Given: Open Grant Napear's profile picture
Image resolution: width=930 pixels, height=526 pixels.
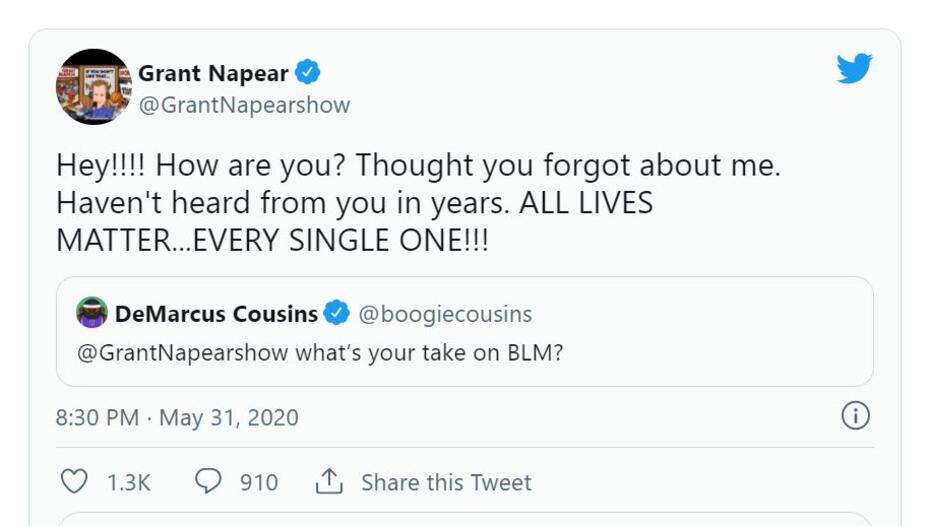Looking at the screenshot, I should click(x=93, y=87).
